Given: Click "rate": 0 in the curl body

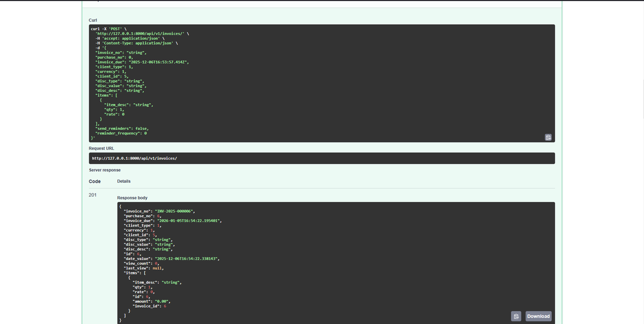Looking at the screenshot, I should [x=114, y=114].
